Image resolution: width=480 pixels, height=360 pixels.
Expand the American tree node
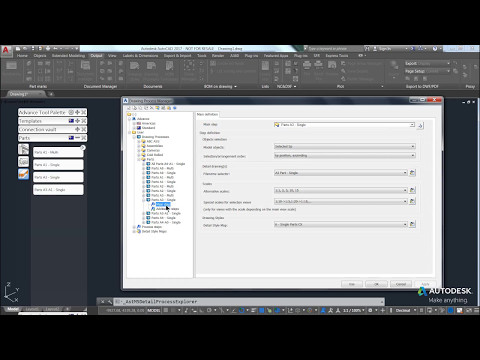coord(134,123)
